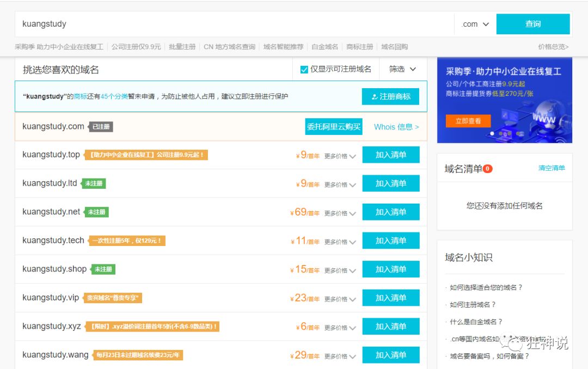Add kuangstudy.ltd to the list via 加入清单

pyautogui.click(x=391, y=183)
